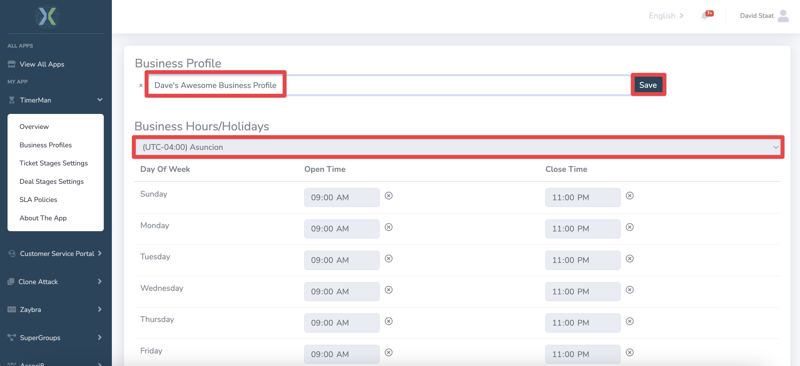The image size is (800, 366).
Task: Expand the SuperGroups menu chevron
Action: [x=99, y=338]
